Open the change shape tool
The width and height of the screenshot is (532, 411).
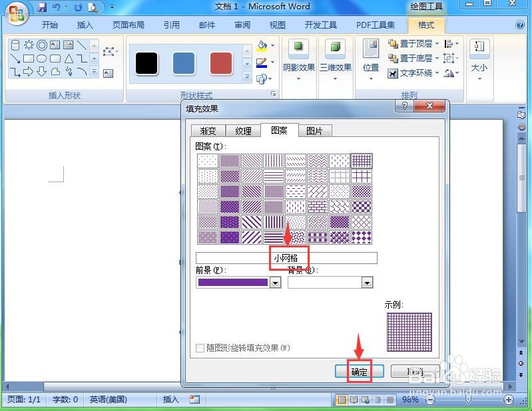[262, 79]
